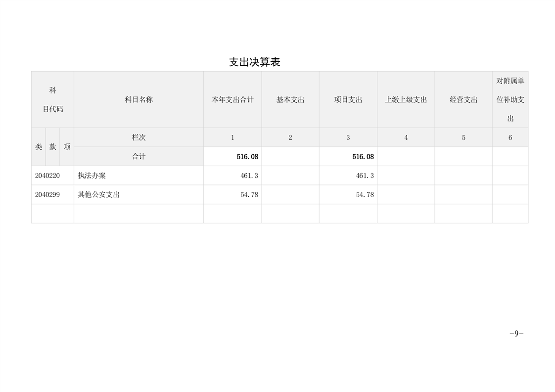Click page number -9- at bottom right

[x=516, y=334]
